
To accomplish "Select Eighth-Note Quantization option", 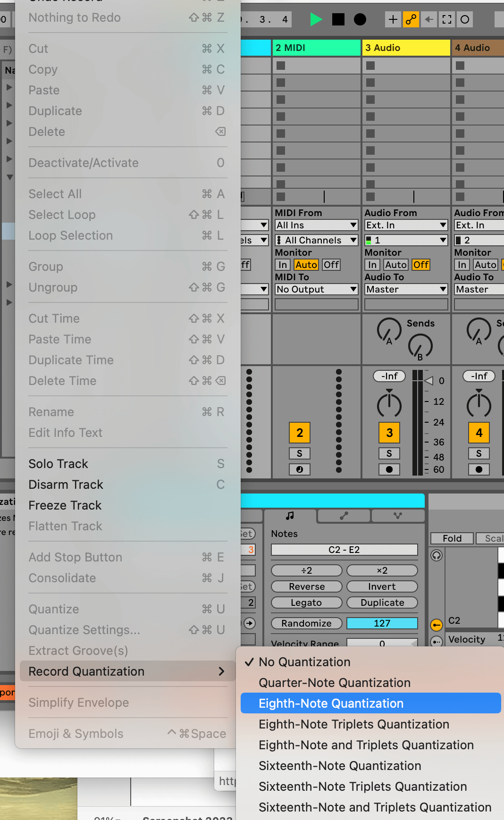I will (x=370, y=703).
